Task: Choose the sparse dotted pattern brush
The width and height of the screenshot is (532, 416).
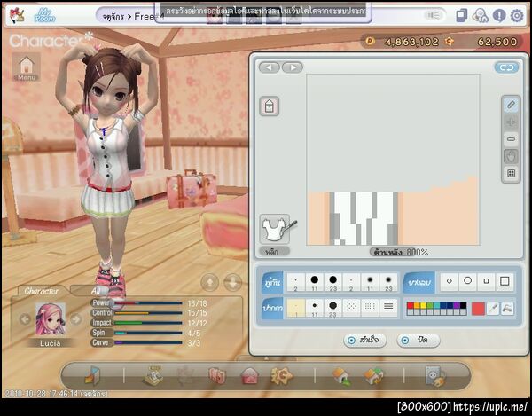Action: tap(351, 308)
